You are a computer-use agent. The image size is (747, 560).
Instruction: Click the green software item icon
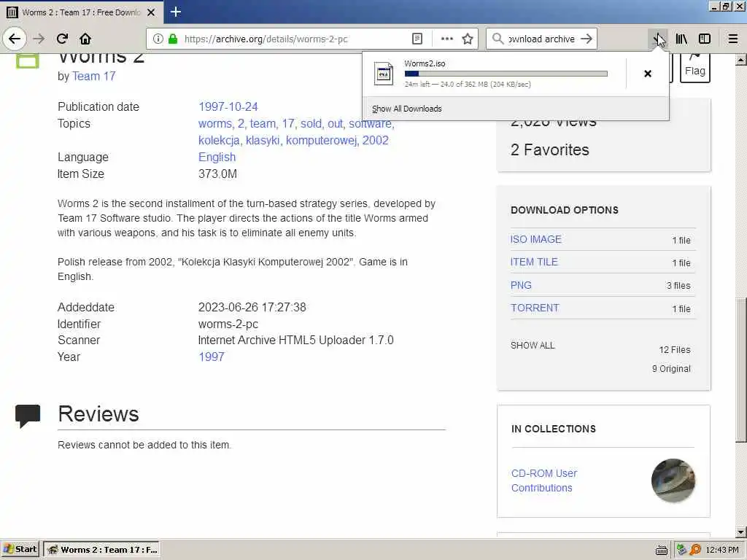[x=28, y=61]
